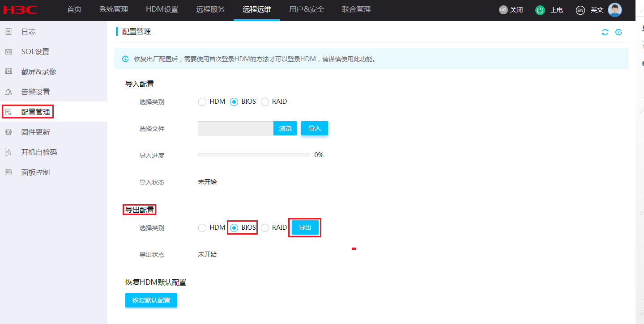Click the 恢复HDM默认配置 heading
Viewport: 644px width, 324px height.
pos(156,282)
